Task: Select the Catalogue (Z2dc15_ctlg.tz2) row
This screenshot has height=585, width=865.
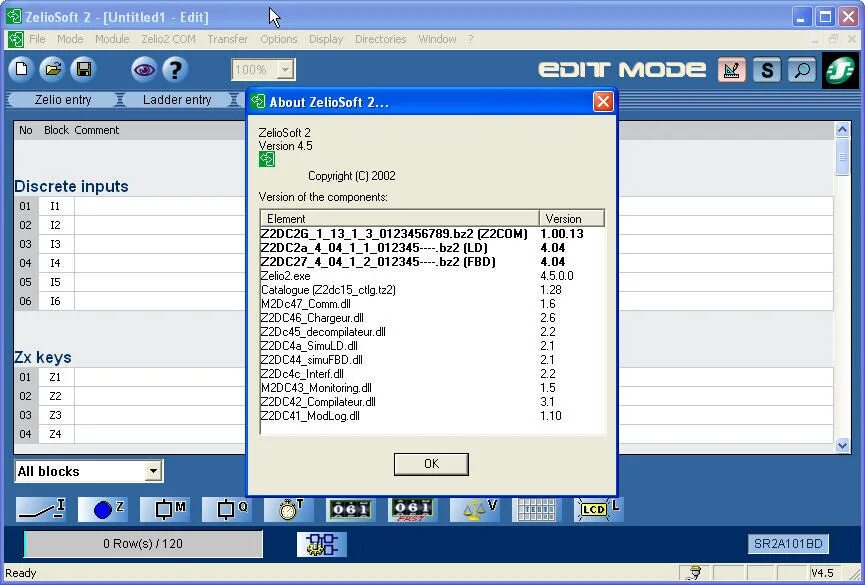Action: 432,290
